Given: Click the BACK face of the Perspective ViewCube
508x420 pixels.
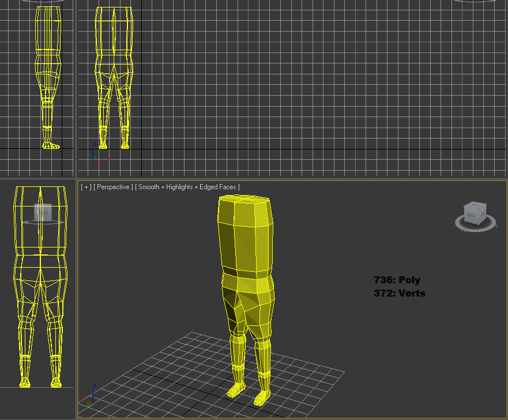Looking at the screenshot, I should tap(472, 215).
